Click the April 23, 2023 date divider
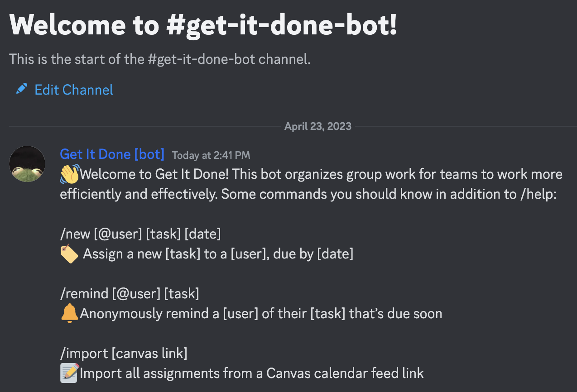Image resolution: width=577 pixels, height=392 pixels. (x=317, y=126)
